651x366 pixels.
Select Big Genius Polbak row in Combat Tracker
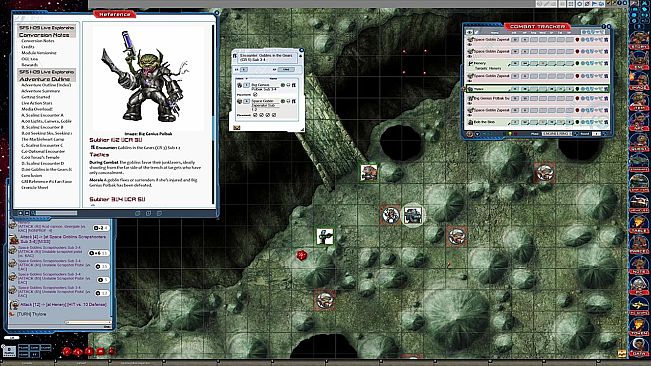tap(538, 99)
